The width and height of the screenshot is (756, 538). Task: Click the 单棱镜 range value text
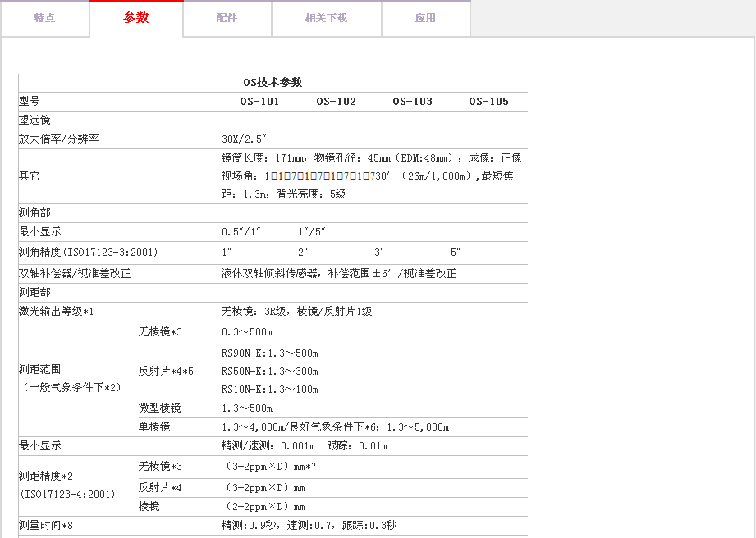pyautogui.click(x=335, y=427)
